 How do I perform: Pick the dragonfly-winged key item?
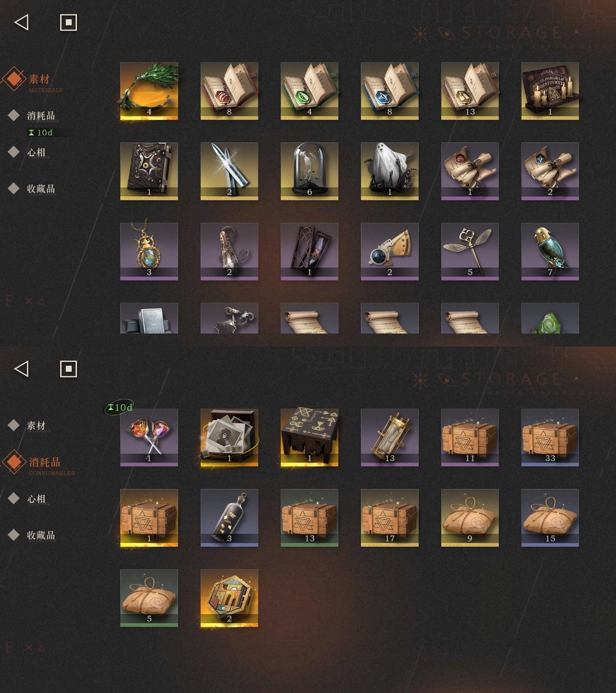pos(470,252)
